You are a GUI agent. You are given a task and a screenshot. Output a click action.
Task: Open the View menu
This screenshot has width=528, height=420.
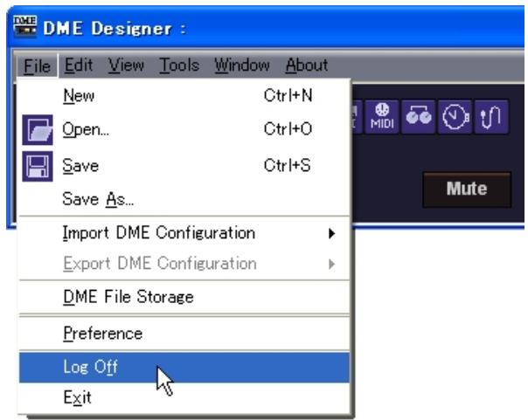pos(126,65)
